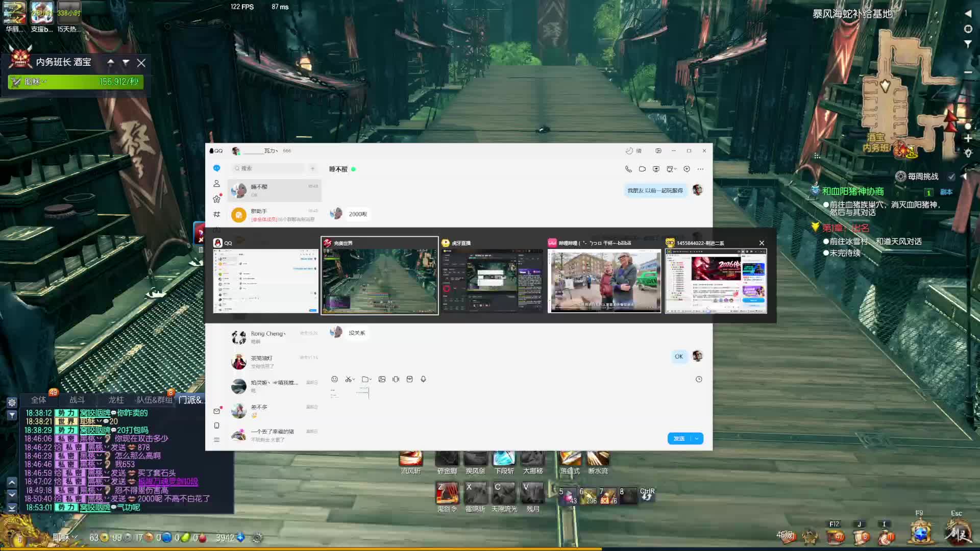
Task: Toggle weekly challenge checkbox 每周挑战
Action: click(x=951, y=177)
